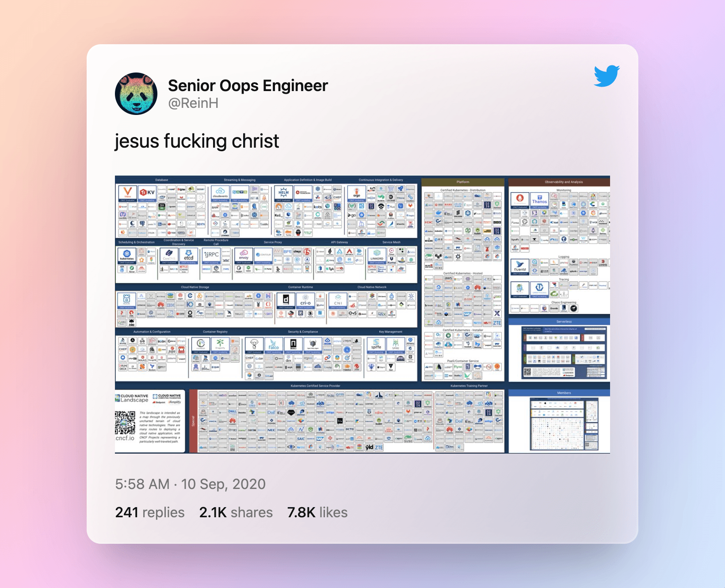Screen dimensions: 725x588
Task: Click the argo logo tile
Action: 357,194
